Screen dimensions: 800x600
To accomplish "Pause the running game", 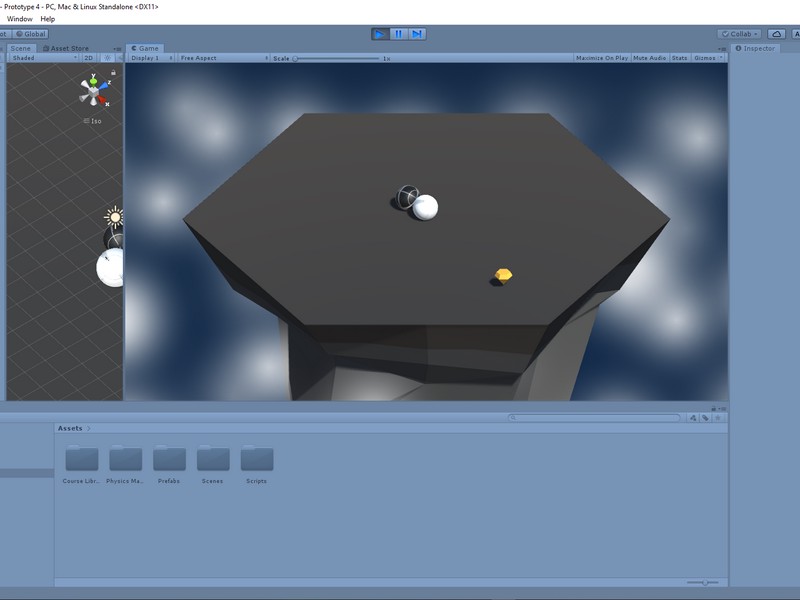I will [398, 34].
